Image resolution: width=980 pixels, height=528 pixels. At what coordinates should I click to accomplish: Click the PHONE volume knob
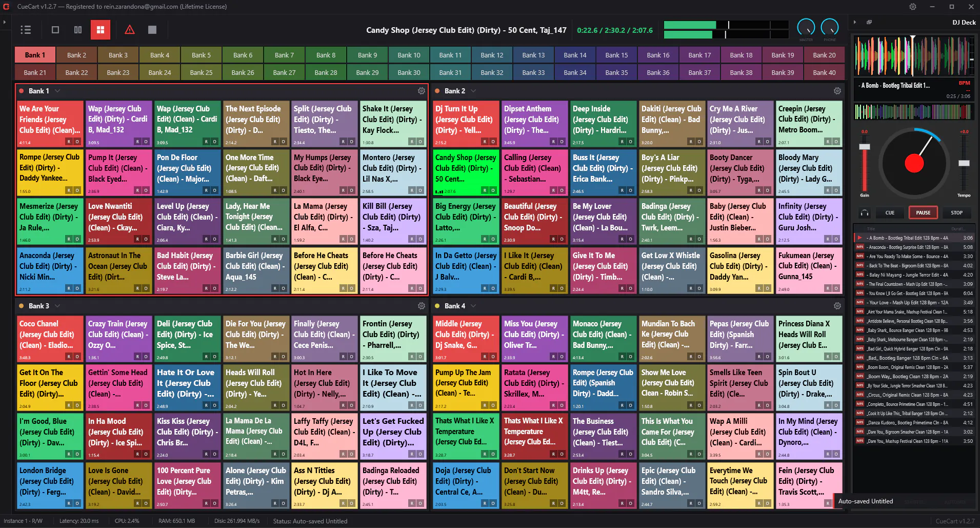tap(830, 27)
